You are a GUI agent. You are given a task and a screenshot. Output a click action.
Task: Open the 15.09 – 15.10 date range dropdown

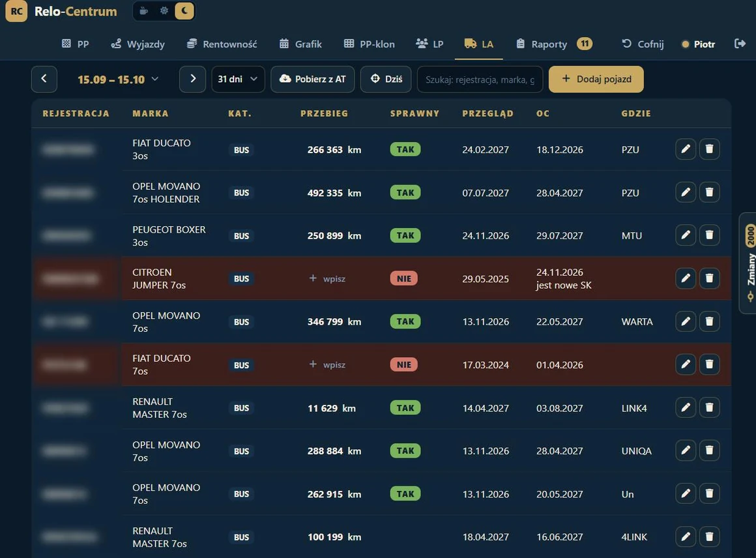(118, 79)
